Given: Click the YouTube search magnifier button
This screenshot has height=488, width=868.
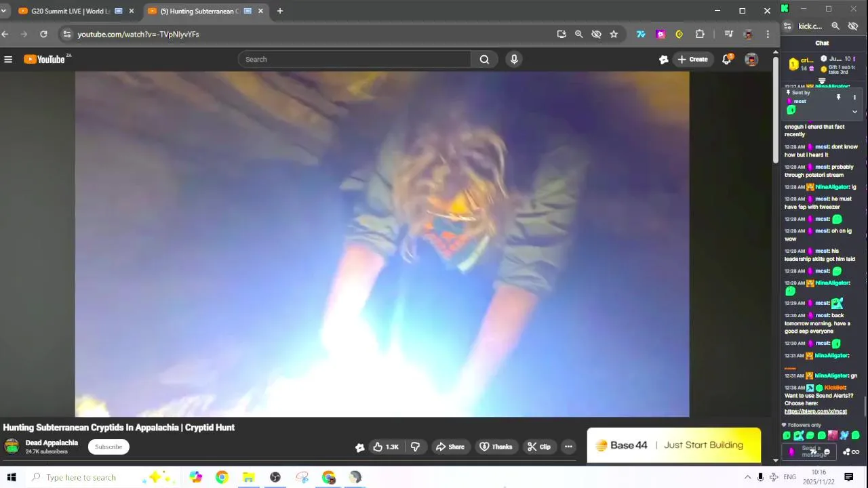Looking at the screenshot, I should click(x=484, y=60).
